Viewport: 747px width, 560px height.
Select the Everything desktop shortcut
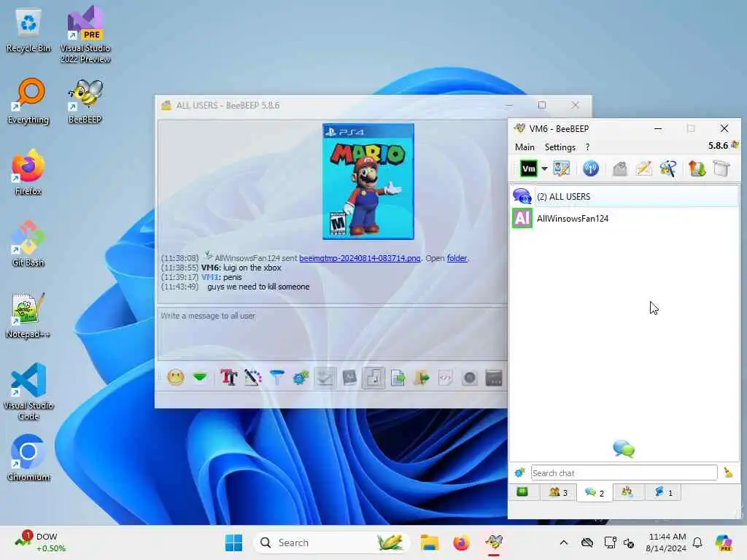tap(28, 101)
